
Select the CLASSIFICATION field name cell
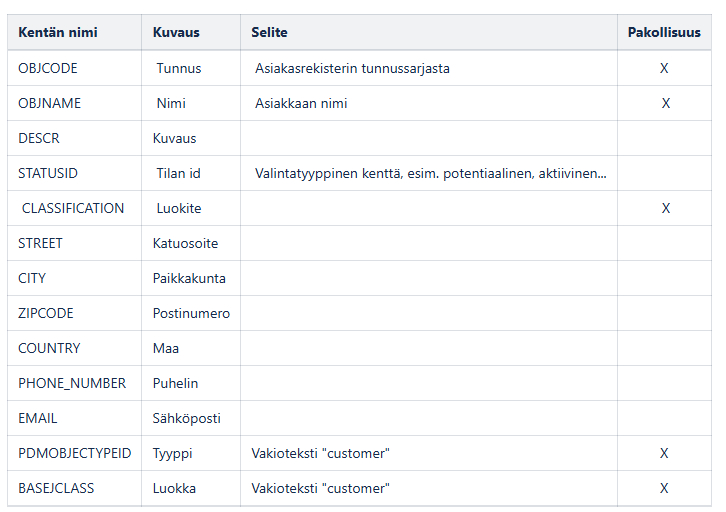click(73, 208)
